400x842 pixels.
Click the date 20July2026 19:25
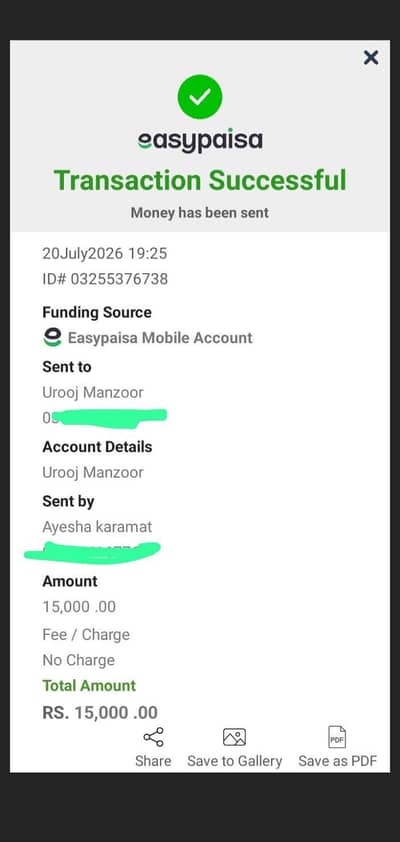point(105,253)
